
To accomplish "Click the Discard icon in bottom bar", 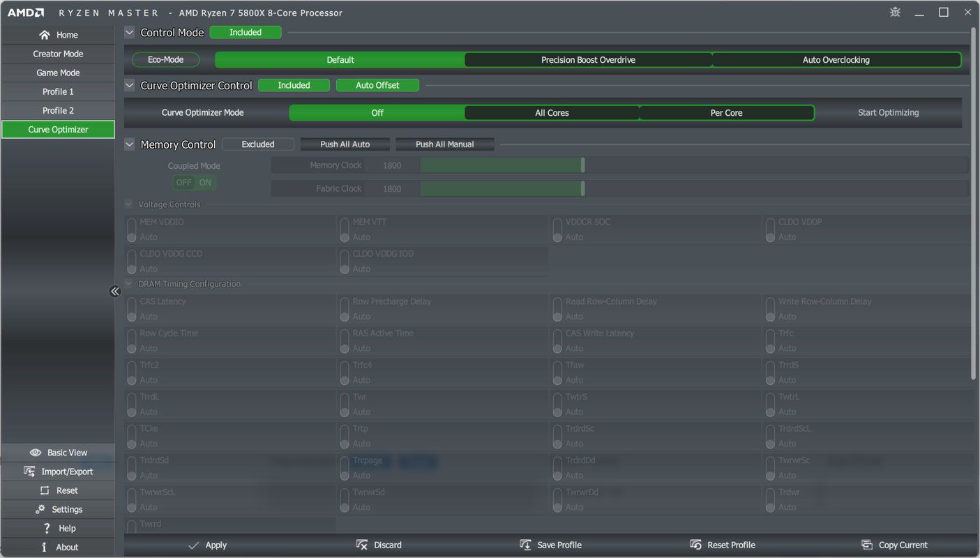I will pyautogui.click(x=361, y=545).
